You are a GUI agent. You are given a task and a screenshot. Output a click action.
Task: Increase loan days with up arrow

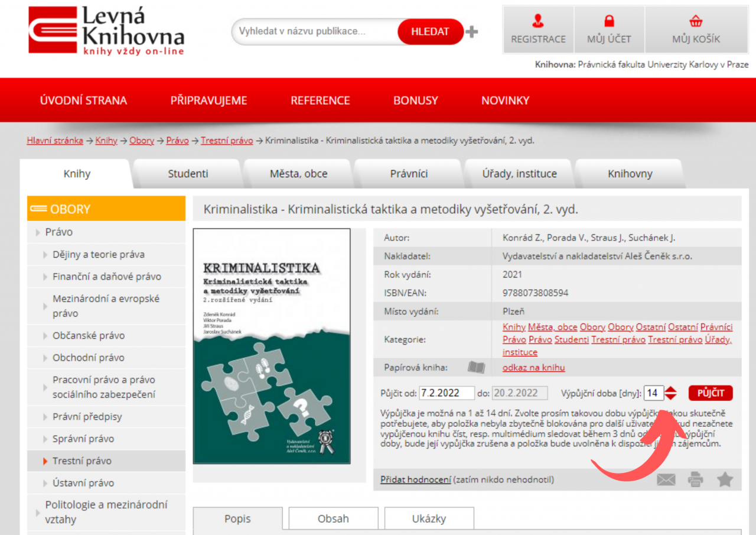(671, 390)
